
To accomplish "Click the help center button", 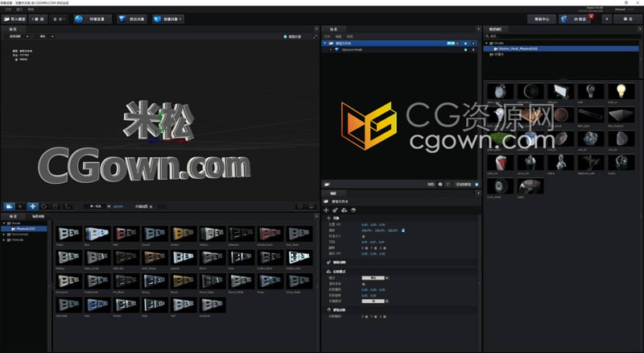I will click(x=539, y=18).
